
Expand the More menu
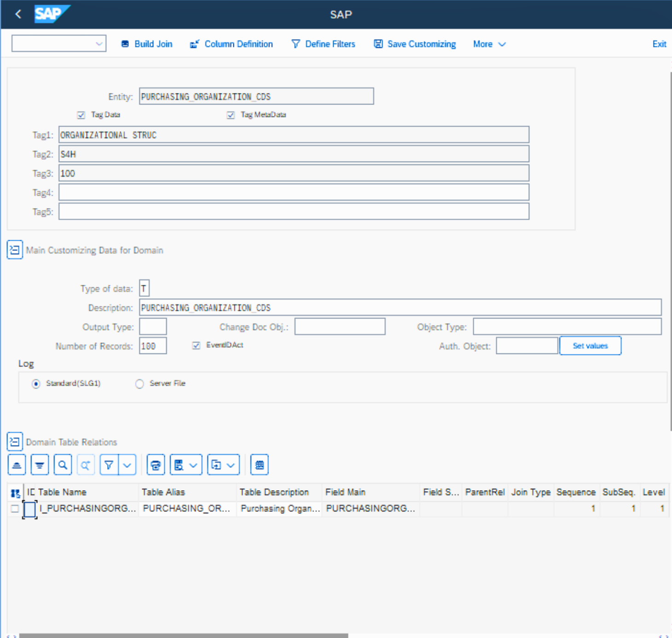click(489, 44)
